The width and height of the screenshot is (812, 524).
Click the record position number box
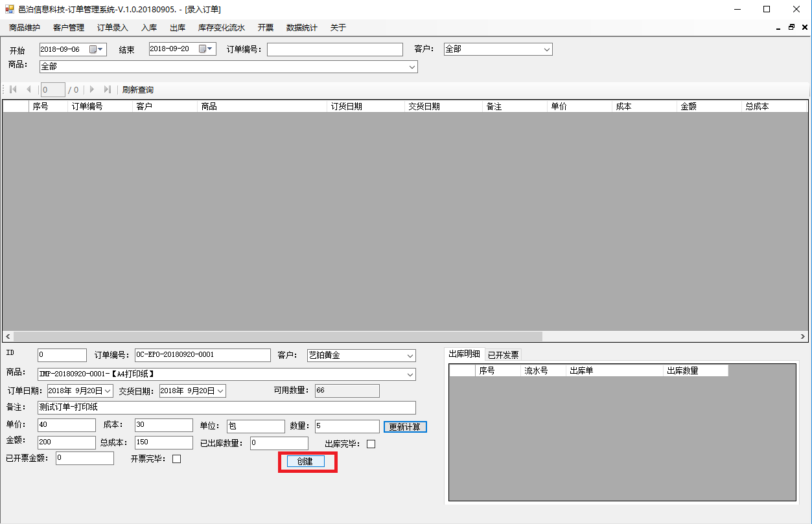52,89
